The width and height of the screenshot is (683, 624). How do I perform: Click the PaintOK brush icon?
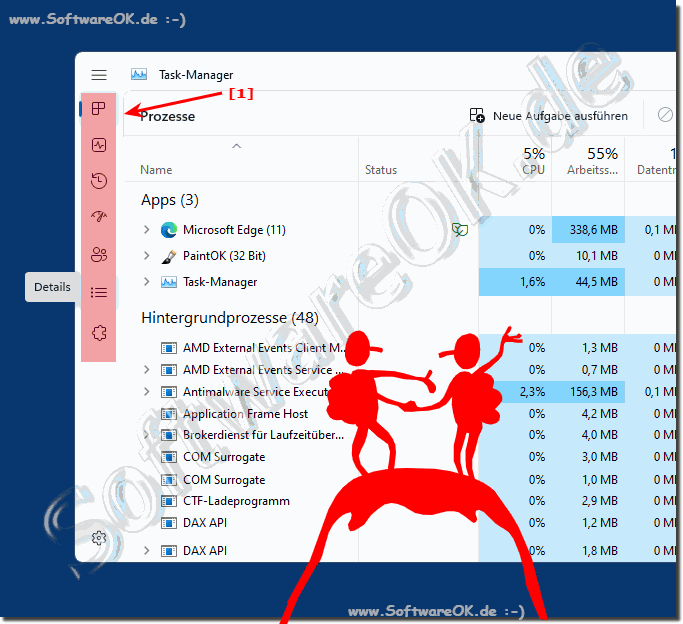pos(169,256)
